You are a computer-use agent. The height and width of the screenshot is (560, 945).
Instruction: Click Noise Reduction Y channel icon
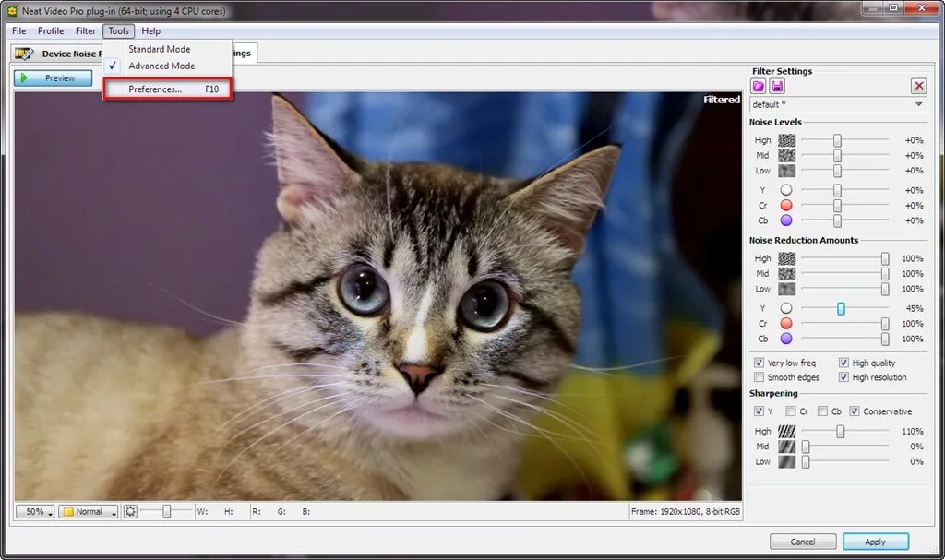tap(786, 308)
